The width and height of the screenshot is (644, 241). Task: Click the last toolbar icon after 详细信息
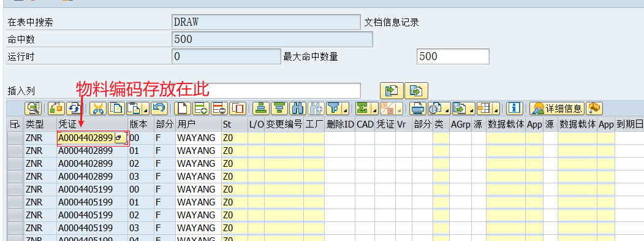tap(594, 109)
